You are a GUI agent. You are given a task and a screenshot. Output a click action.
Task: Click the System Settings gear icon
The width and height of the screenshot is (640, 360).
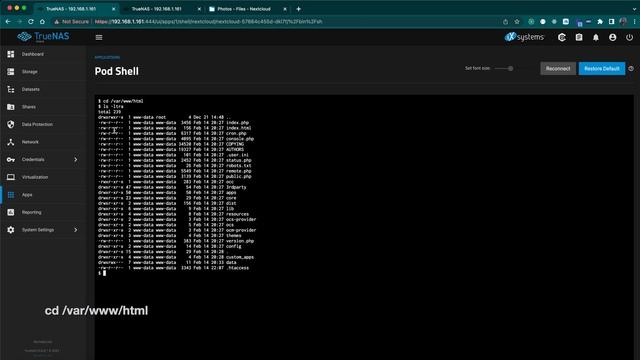(x=11, y=230)
